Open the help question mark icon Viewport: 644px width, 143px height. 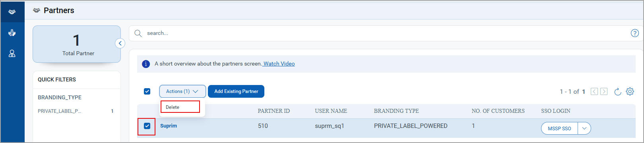pyautogui.click(x=635, y=33)
